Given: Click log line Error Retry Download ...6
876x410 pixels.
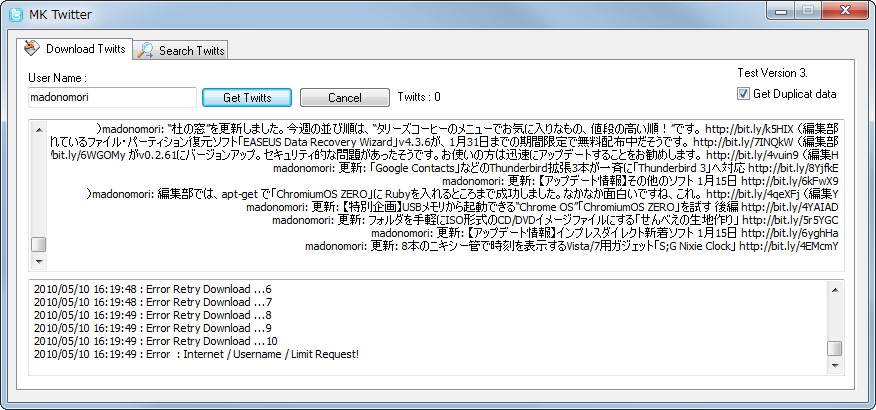Looking at the screenshot, I should [x=153, y=289].
